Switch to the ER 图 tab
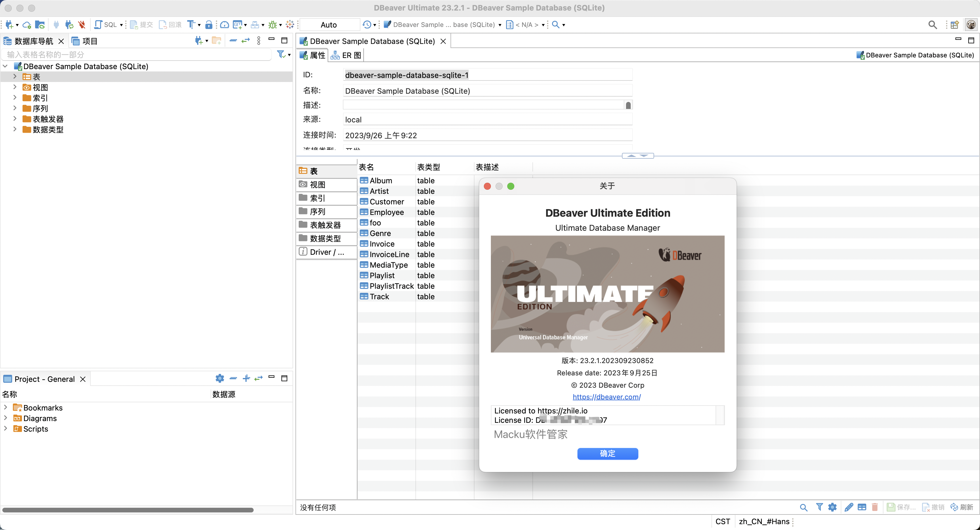 [346, 56]
